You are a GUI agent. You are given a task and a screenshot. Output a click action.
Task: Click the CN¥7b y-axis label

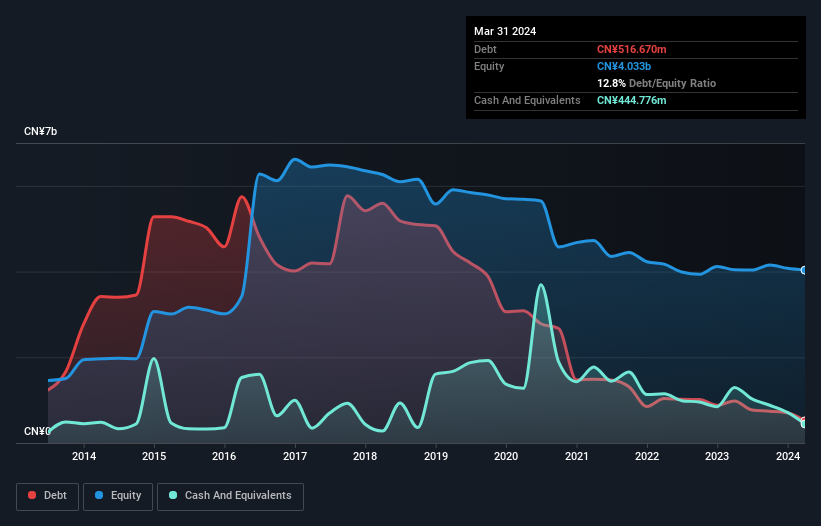coord(40,131)
